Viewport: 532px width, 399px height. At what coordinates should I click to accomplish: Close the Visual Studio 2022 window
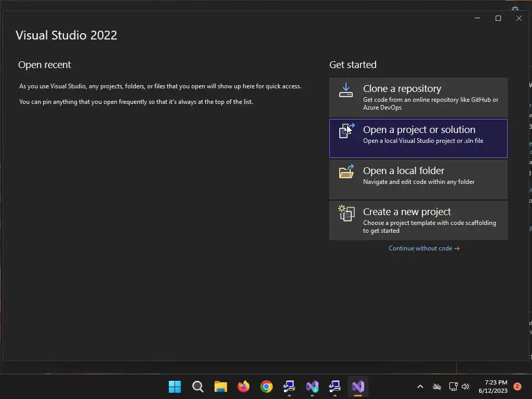[x=519, y=18]
